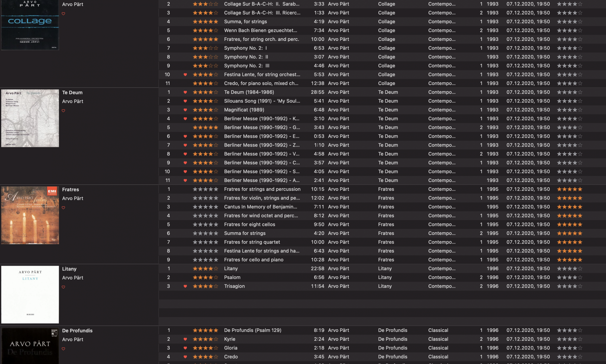Click the heart icon beside Kyrie track

pos(185,339)
